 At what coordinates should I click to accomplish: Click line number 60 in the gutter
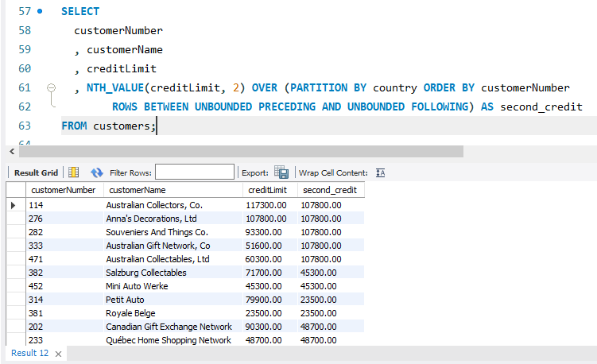pyautogui.click(x=25, y=68)
